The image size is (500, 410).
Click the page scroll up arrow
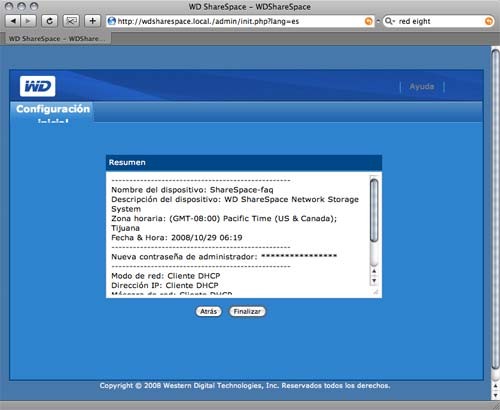coord(495,386)
